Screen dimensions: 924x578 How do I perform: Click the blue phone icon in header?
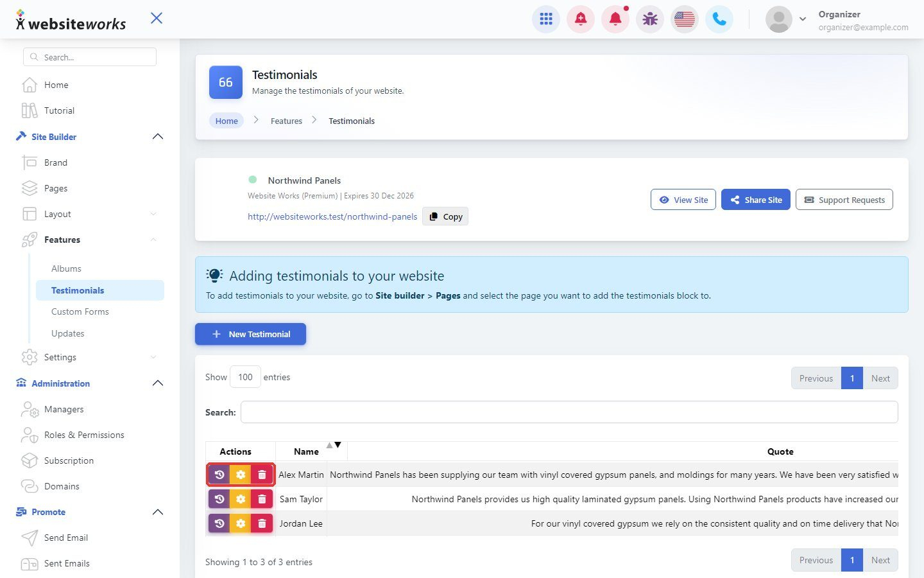pos(719,19)
